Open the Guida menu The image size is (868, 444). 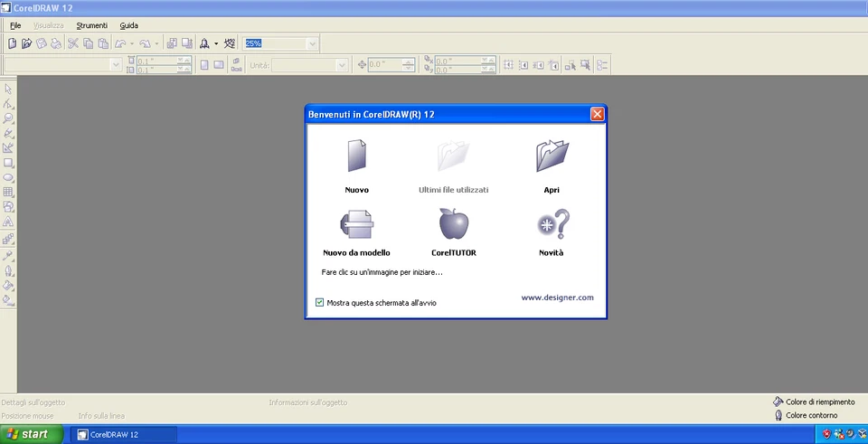point(129,25)
